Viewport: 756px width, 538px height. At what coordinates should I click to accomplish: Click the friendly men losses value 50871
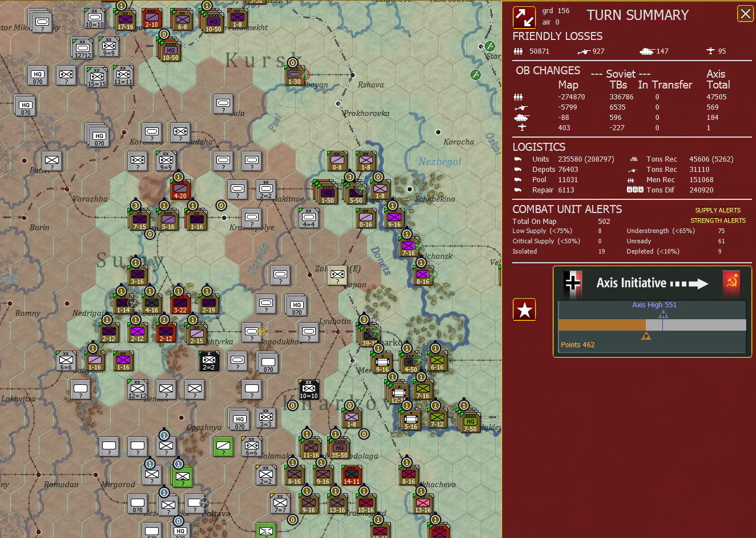[x=539, y=51]
